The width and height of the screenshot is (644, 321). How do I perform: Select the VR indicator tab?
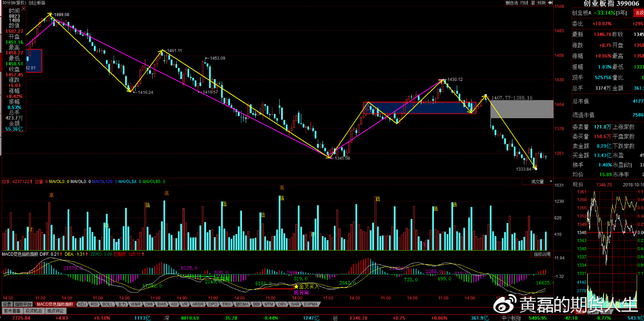184,304
